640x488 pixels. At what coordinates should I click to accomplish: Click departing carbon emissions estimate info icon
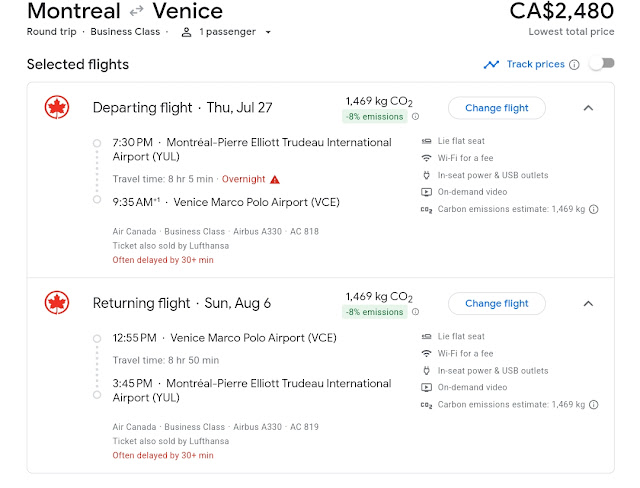point(594,209)
